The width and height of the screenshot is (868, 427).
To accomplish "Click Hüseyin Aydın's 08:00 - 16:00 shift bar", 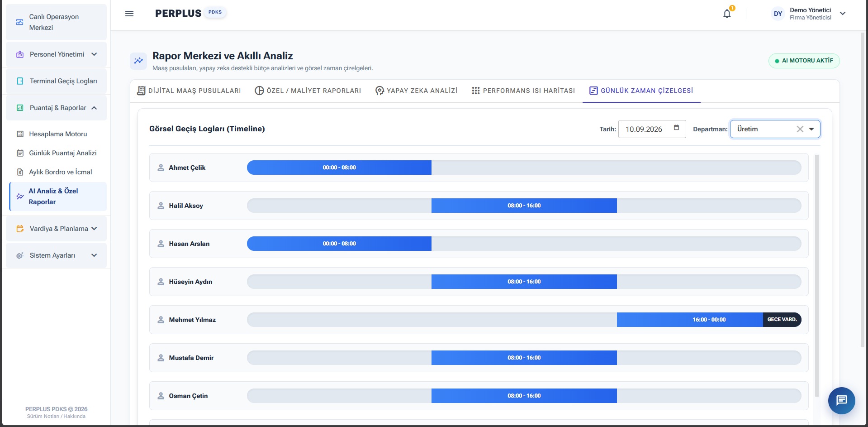I will click(524, 282).
